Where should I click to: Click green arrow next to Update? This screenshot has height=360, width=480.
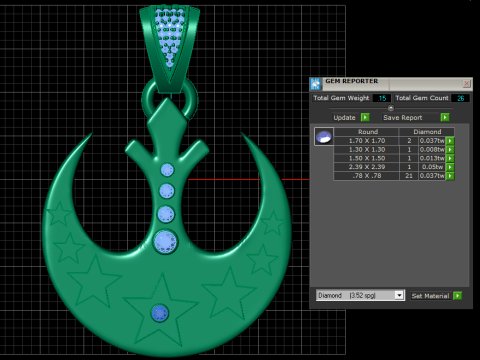coord(365,117)
